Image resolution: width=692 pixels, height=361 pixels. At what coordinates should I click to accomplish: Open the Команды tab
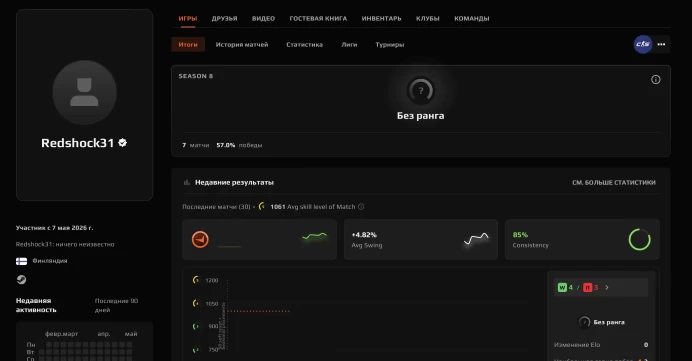click(472, 19)
